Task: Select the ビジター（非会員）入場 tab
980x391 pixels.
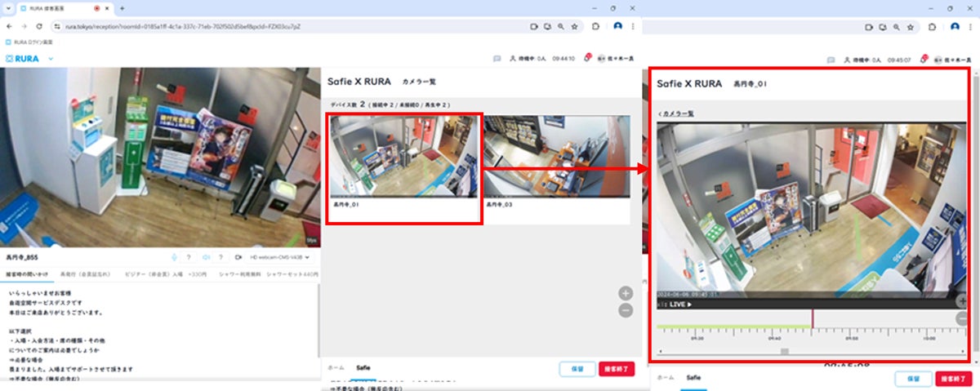Action: point(166,274)
